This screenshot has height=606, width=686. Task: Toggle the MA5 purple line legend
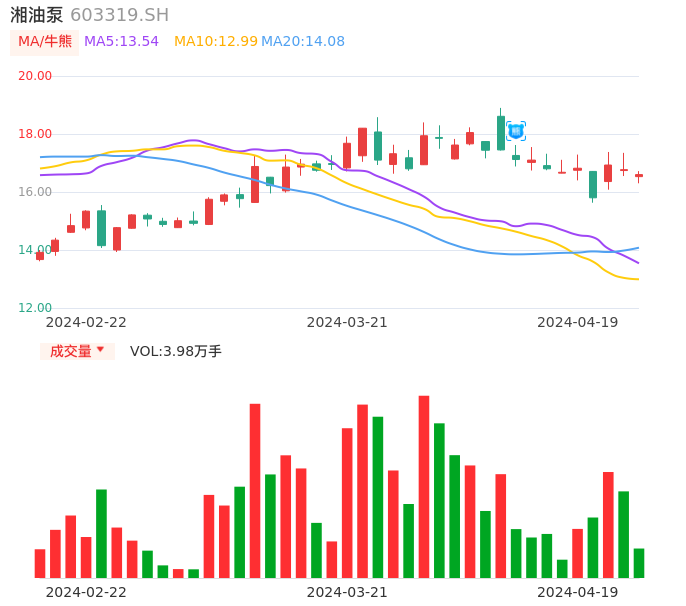click(x=121, y=42)
